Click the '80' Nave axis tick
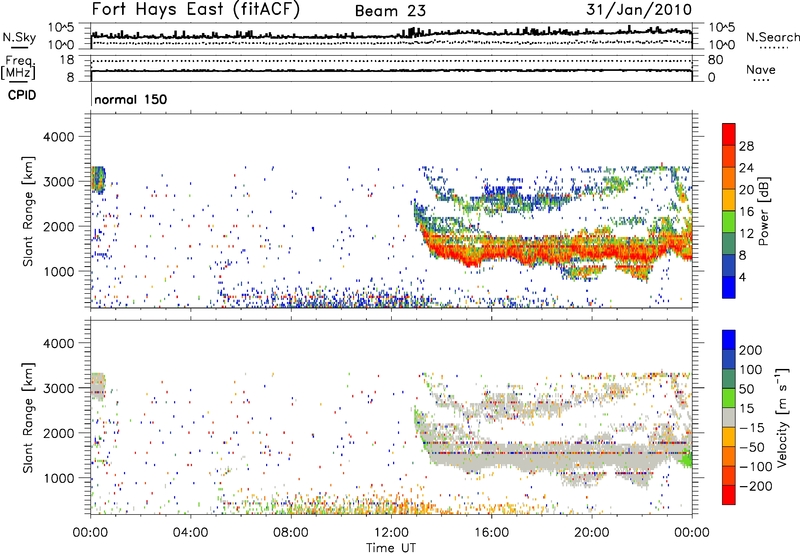Screen dimensions: 800x554 tap(715, 60)
